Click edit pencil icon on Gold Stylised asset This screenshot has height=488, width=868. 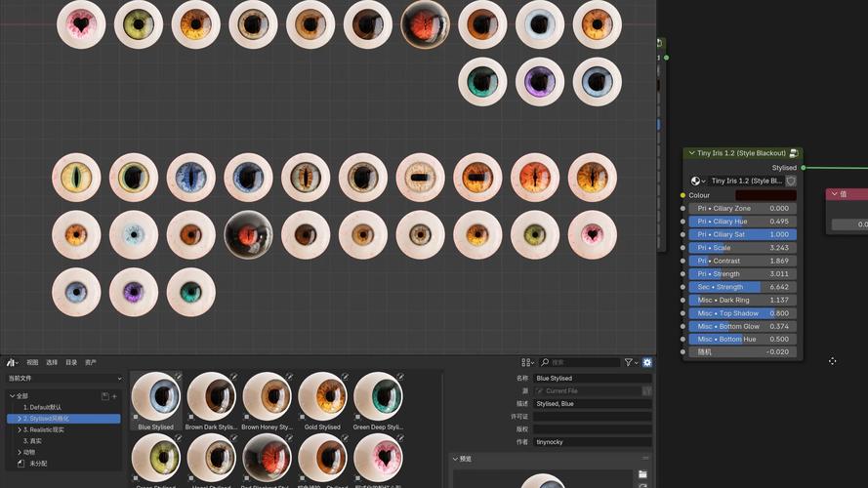click(x=345, y=376)
